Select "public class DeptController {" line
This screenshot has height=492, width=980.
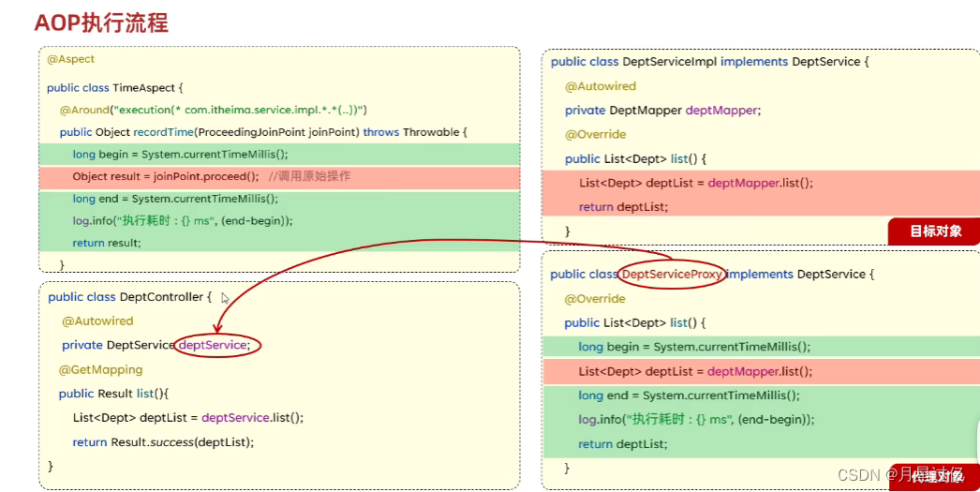coord(130,297)
